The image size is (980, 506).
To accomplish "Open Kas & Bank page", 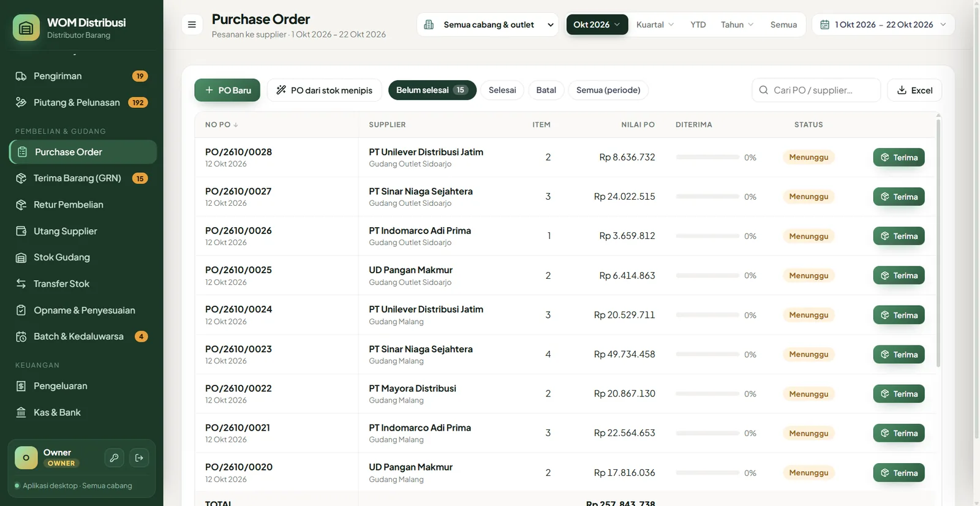I will point(83,412).
